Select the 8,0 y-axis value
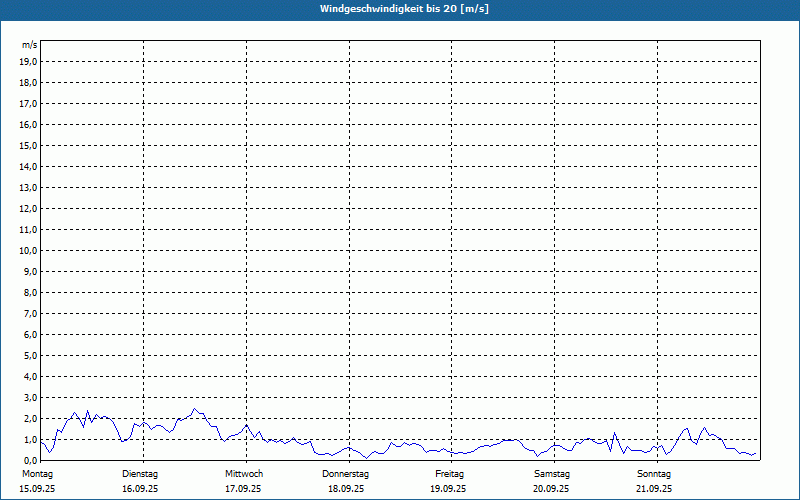The width and height of the screenshot is (800, 500). click(30, 292)
